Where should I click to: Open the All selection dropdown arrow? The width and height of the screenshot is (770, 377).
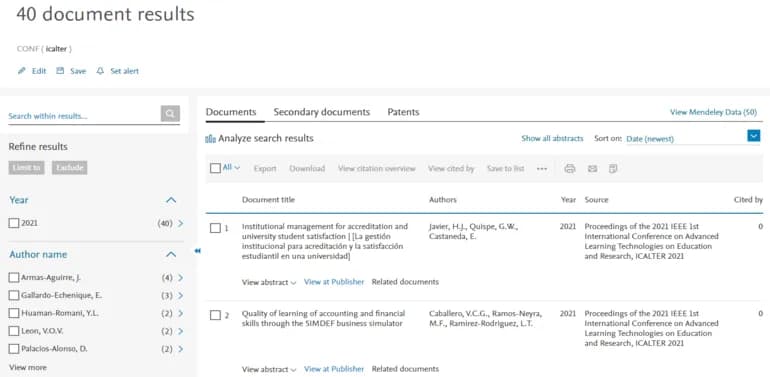[x=237, y=168]
